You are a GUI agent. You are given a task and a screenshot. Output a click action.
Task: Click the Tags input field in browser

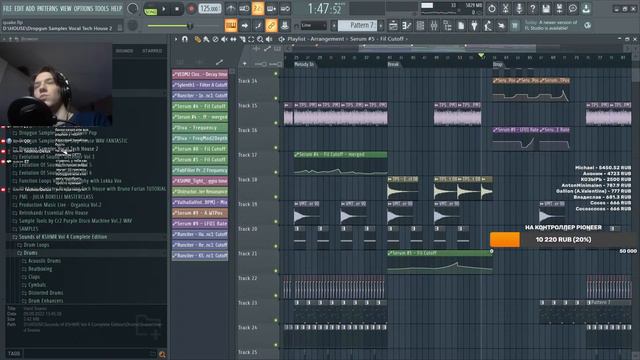pyautogui.click(x=89, y=354)
